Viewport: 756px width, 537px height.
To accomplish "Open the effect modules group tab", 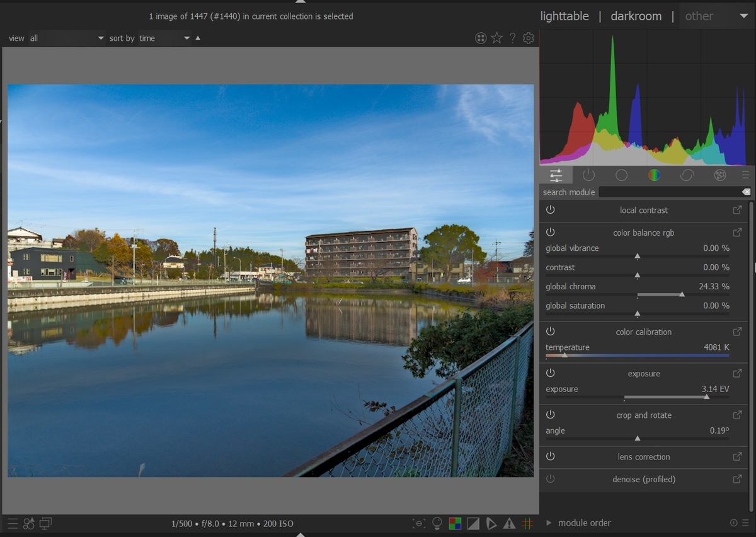I will click(720, 175).
